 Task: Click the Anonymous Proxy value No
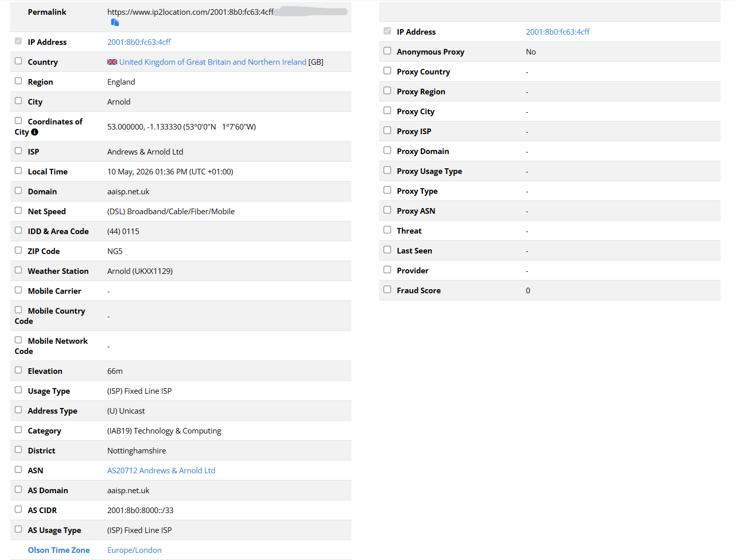[x=531, y=52]
